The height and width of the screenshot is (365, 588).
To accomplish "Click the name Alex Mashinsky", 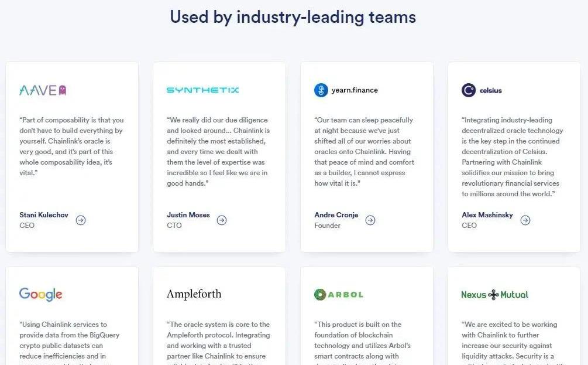I will click(x=487, y=215).
